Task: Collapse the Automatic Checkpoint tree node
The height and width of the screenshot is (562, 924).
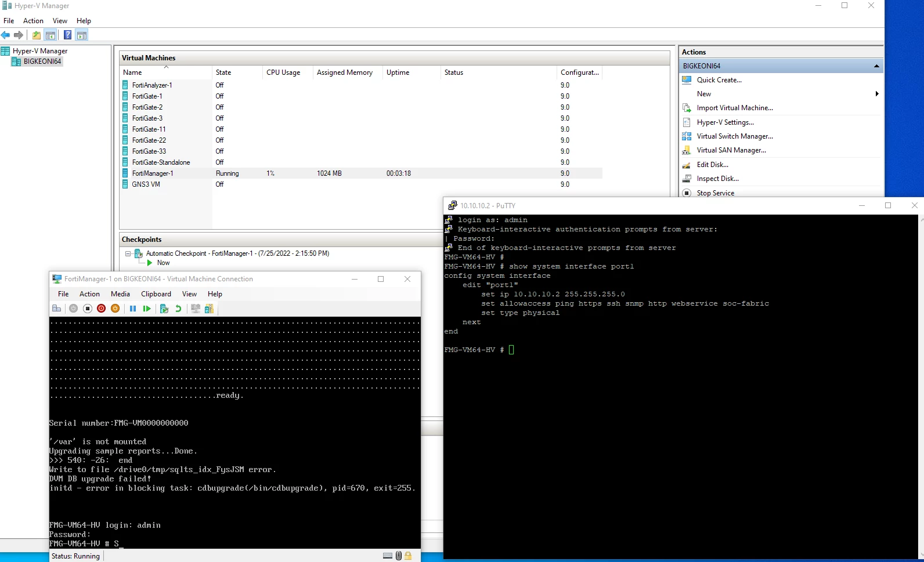Action: pos(128,253)
